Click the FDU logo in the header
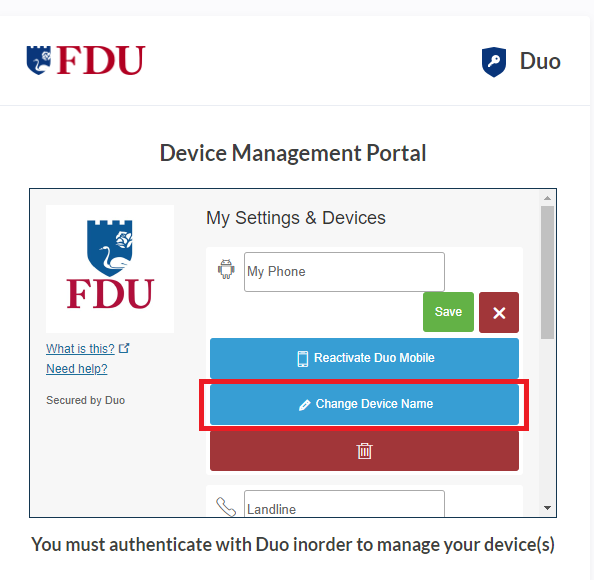The image size is (594, 580). tap(86, 60)
